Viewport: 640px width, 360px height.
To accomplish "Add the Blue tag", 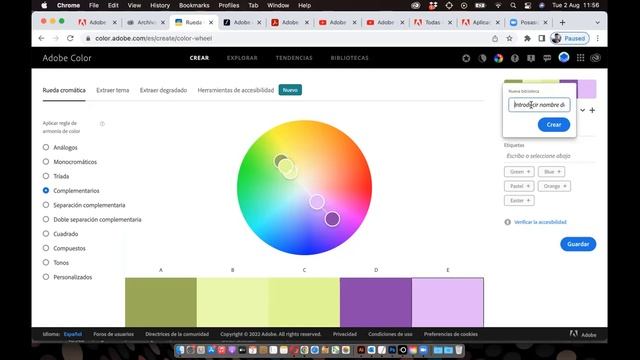I will point(551,172).
